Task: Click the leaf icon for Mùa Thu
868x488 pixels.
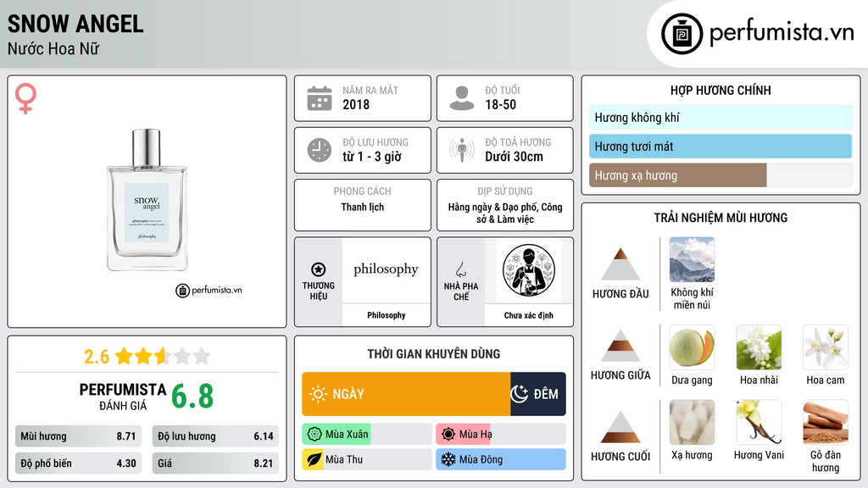Action: pos(314,459)
